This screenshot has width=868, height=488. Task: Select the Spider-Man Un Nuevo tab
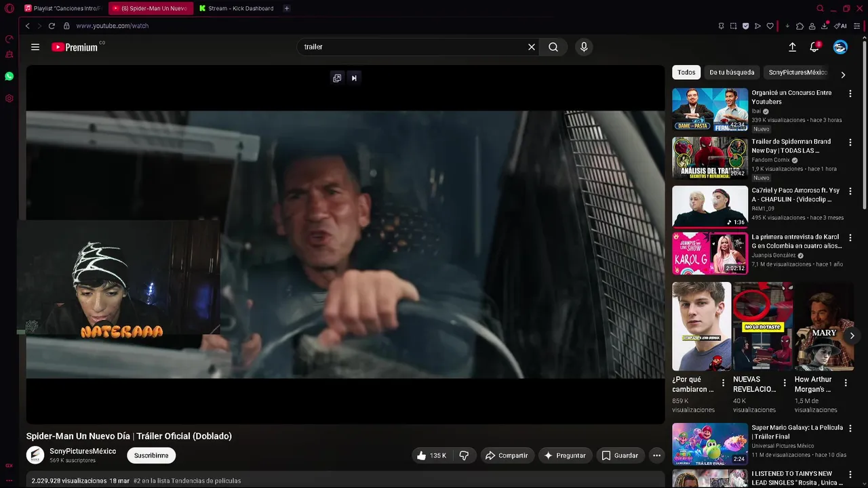[x=151, y=8]
